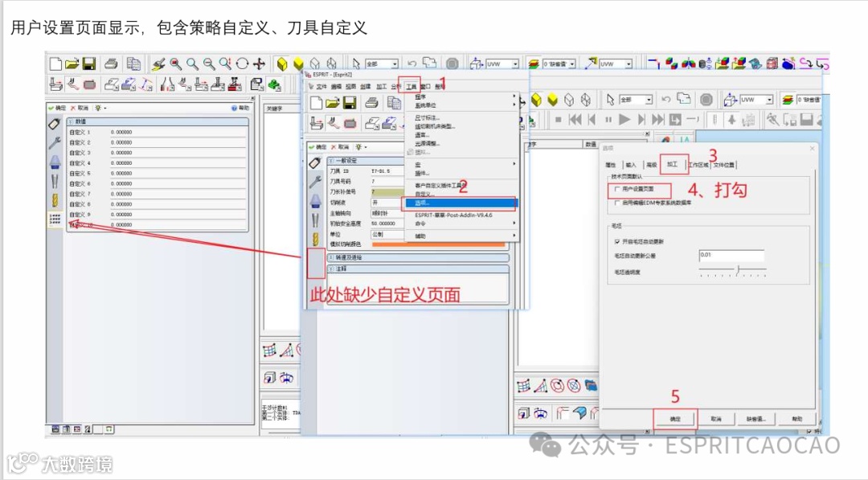Click Pause simulation button
The image size is (868, 480).
click(608, 119)
